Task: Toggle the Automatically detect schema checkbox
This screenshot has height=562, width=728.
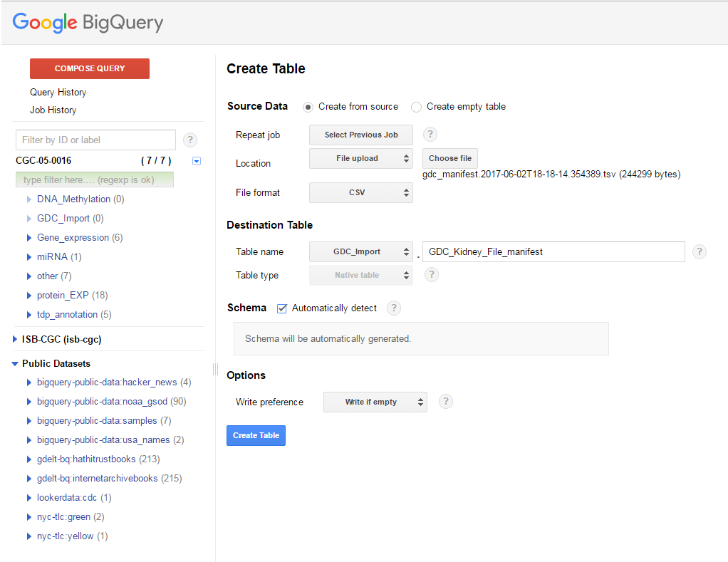Action: click(281, 308)
